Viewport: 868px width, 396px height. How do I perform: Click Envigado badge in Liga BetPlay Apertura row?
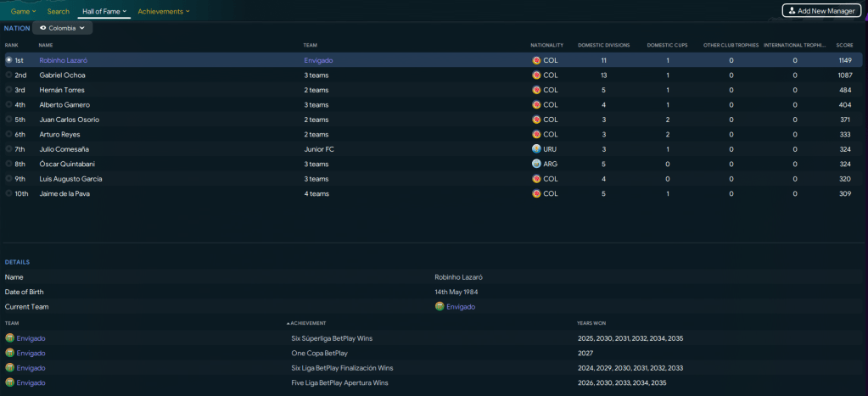[10, 382]
